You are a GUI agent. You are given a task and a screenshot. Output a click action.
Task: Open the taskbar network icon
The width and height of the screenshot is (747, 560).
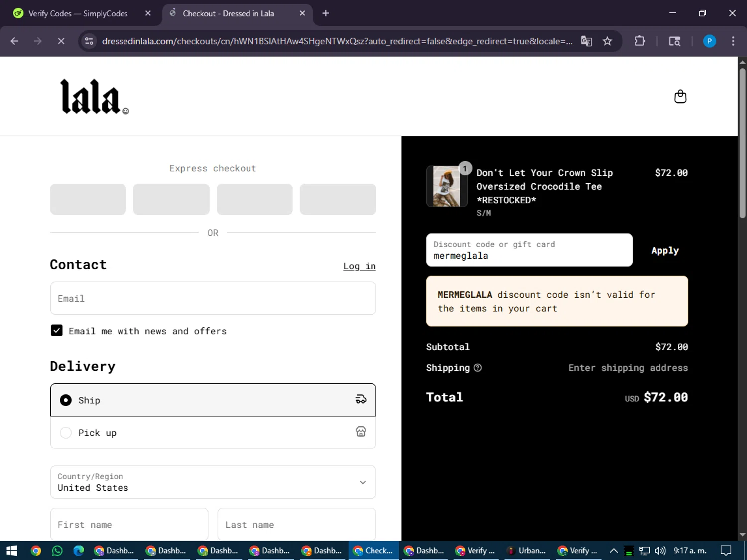click(x=645, y=551)
